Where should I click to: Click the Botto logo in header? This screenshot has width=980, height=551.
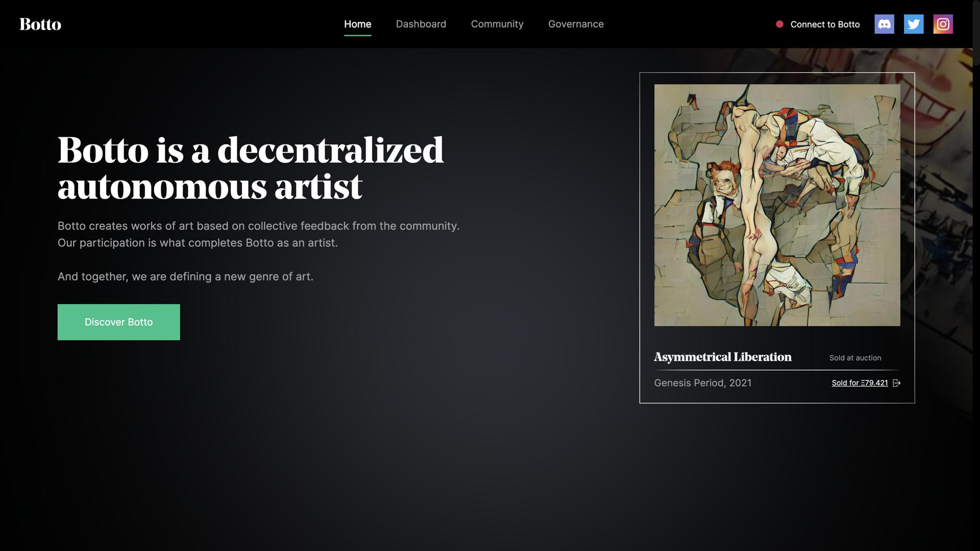click(x=40, y=24)
